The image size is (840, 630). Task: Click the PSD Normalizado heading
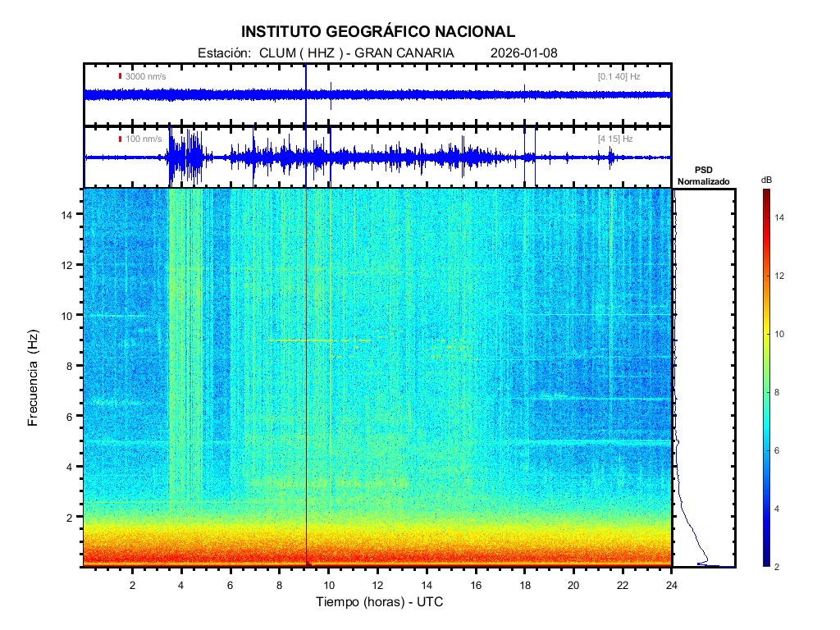tap(703, 176)
